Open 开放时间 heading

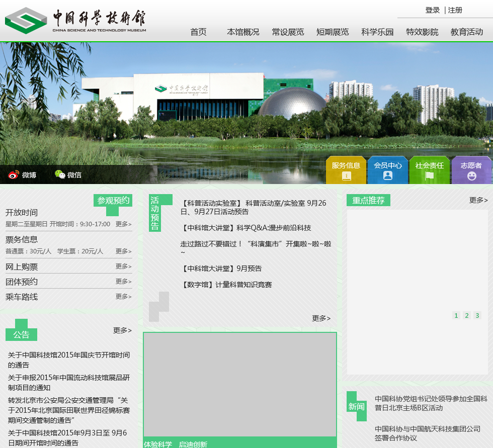click(21, 213)
